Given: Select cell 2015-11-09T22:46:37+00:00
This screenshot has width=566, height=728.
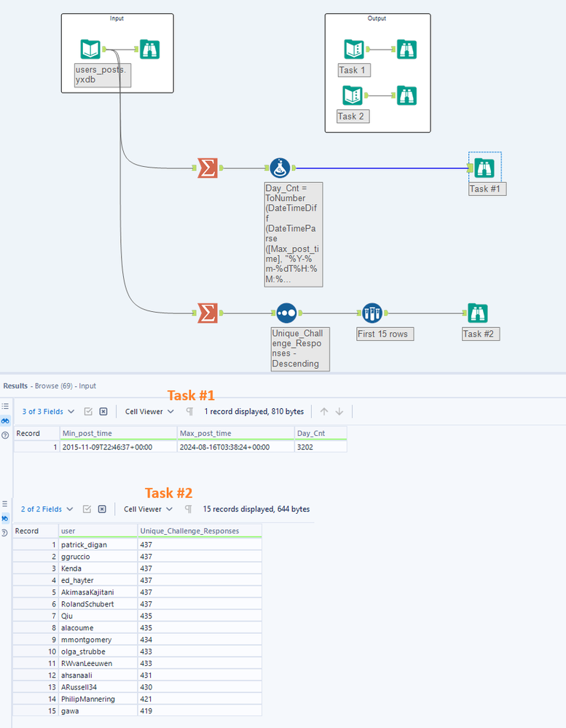Looking at the screenshot, I should (x=118, y=447).
